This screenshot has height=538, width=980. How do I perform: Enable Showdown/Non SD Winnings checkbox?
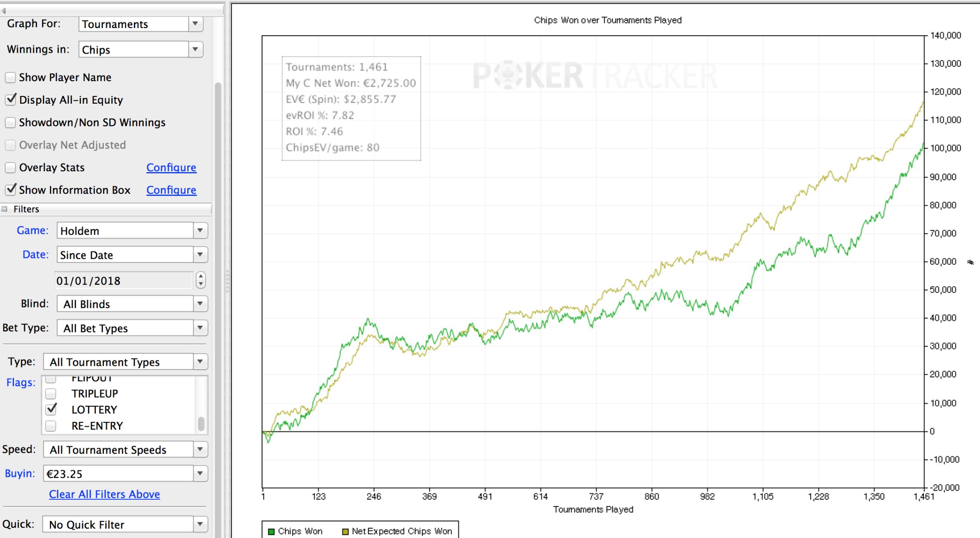click(10, 122)
